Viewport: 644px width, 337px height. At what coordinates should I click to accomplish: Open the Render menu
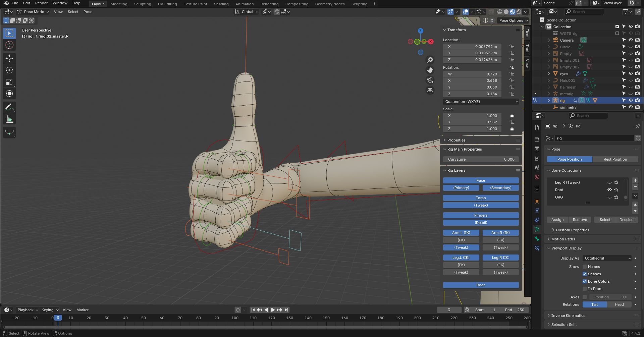tap(41, 3)
